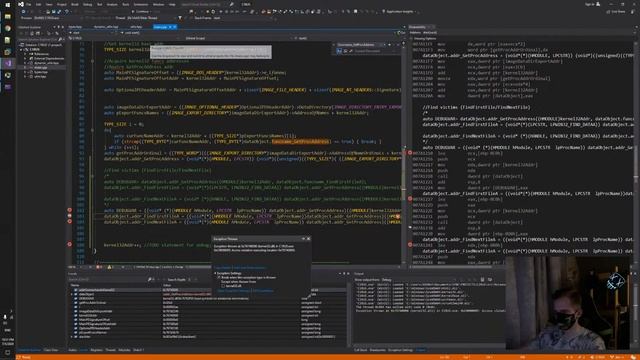Toggle Disassembly breakpoint below the addr_FindNextFileA source line

(x=410, y=245)
